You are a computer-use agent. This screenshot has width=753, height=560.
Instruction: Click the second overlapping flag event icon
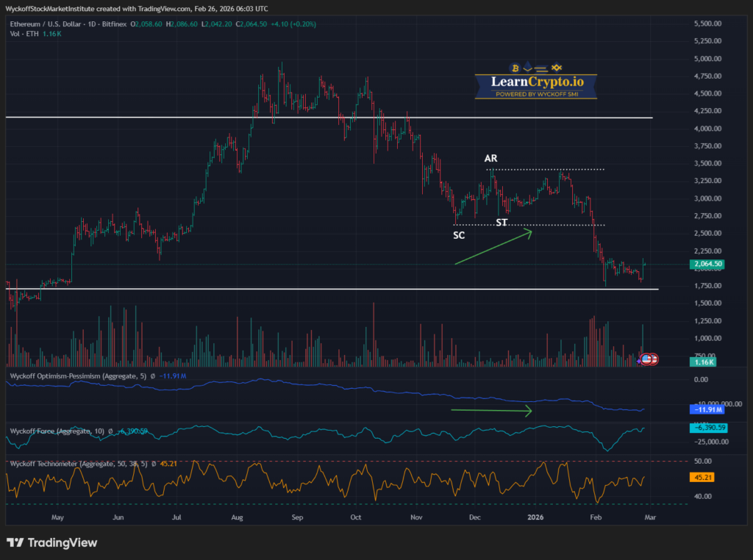tap(654, 359)
